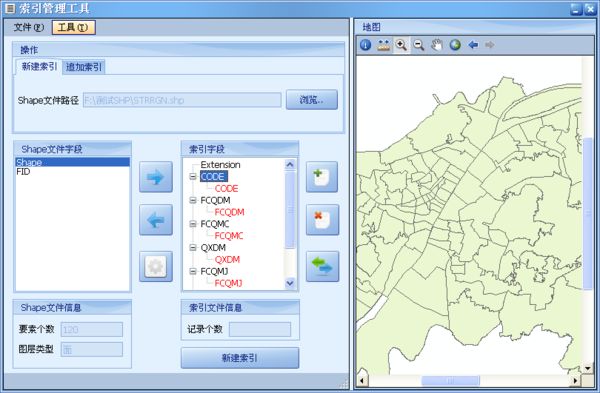Click the 浏览 browse button
This screenshot has width=600, height=393.
tap(311, 100)
